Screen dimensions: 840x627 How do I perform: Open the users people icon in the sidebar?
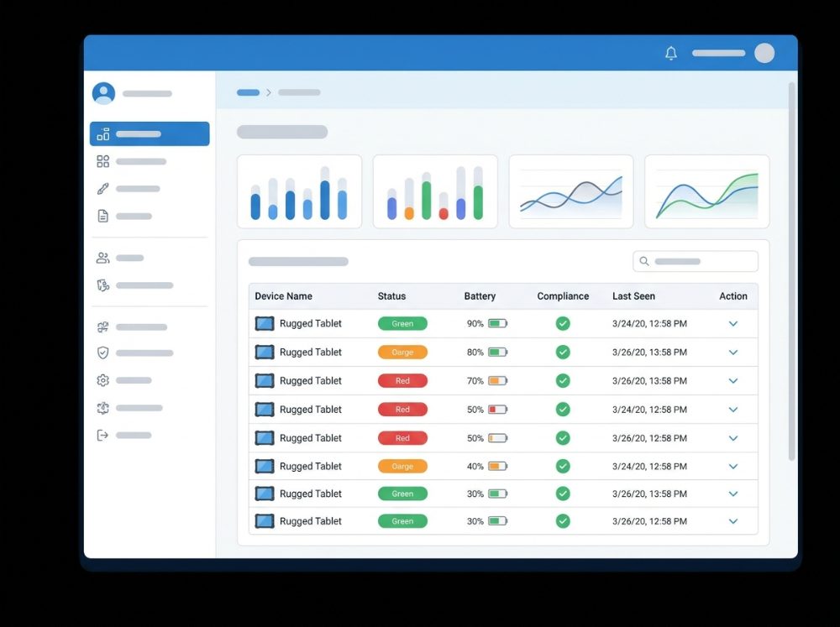pos(102,258)
